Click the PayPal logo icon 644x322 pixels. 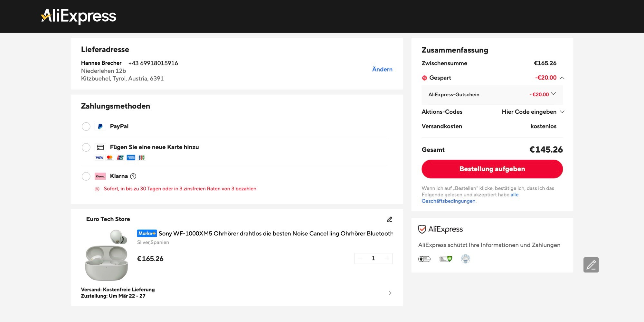100,127
